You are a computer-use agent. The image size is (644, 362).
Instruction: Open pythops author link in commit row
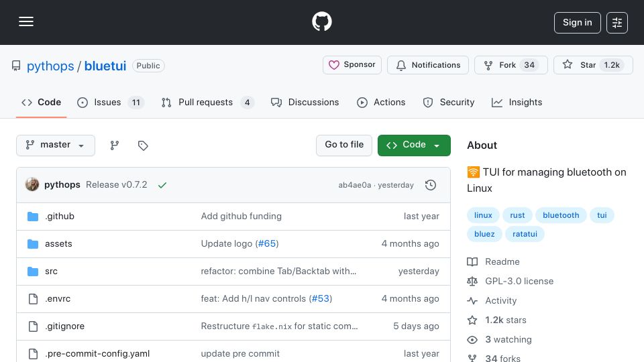pos(62,185)
